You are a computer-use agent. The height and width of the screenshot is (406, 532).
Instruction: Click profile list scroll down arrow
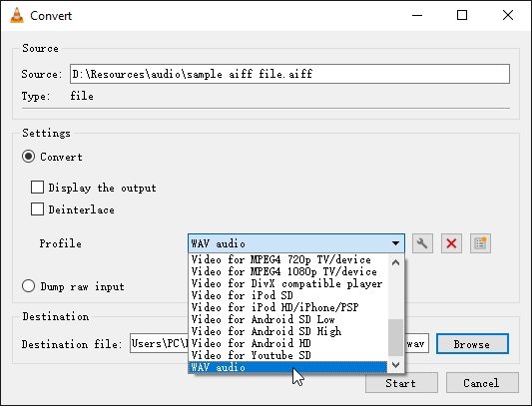(395, 365)
